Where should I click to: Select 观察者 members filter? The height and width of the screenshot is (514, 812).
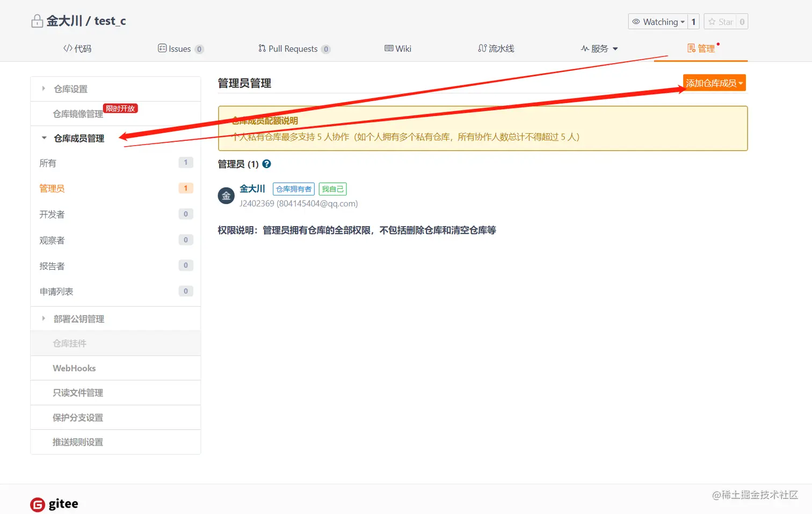coord(115,240)
